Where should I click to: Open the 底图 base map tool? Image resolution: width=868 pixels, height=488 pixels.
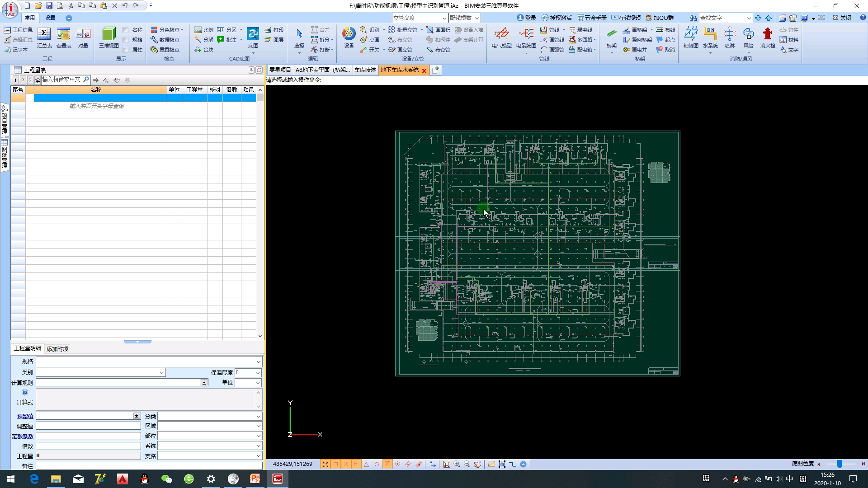pos(253,38)
